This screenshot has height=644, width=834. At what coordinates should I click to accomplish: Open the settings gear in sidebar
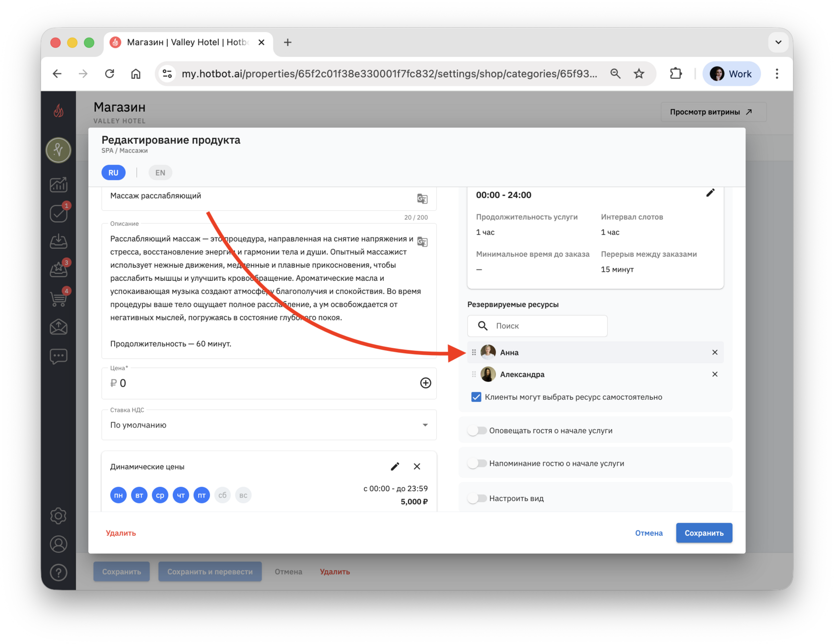coord(59,516)
